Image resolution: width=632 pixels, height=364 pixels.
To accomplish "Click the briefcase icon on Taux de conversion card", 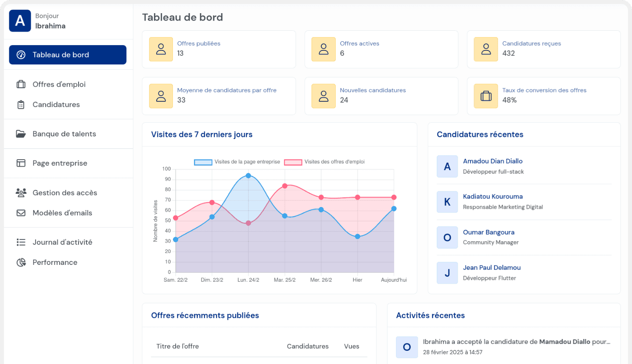I will [486, 96].
